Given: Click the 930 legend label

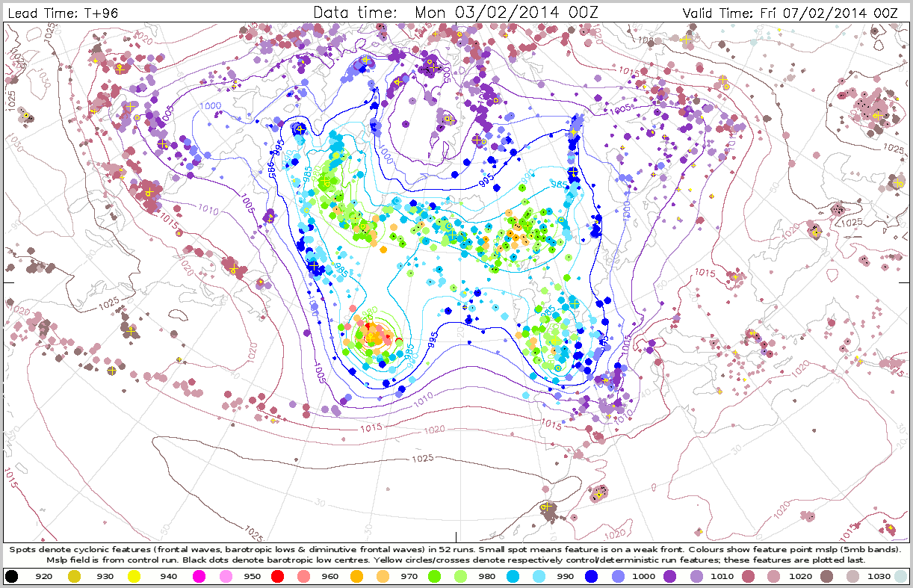Looking at the screenshot, I should point(105,577).
